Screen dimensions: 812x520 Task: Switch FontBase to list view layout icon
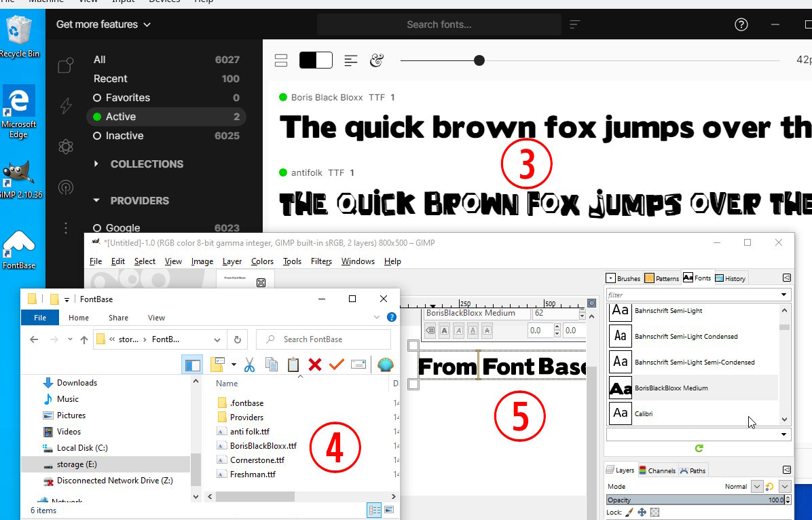pyautogui.click(x=281, y=60)
